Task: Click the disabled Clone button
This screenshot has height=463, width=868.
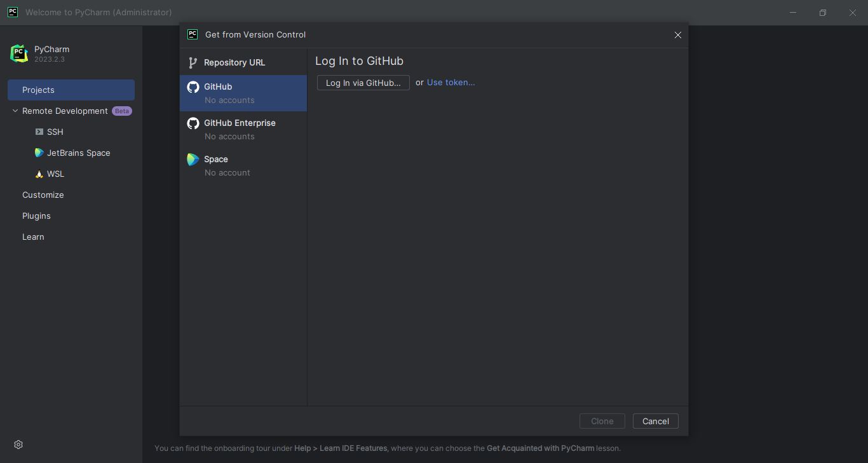Action: tap(602, 421)
